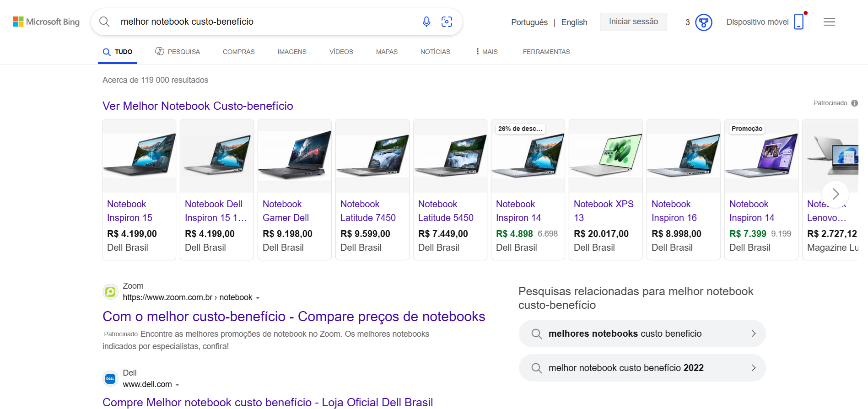868x409 pixels.
Task: Expand Zoom URL dropdown arrow
Action: coord(258,298)
